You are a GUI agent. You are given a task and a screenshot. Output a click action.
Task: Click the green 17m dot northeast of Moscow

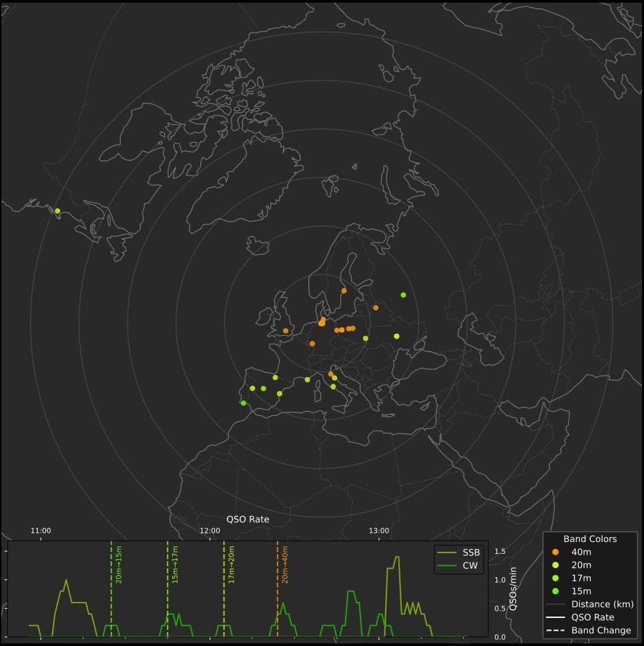click(403, 295)
